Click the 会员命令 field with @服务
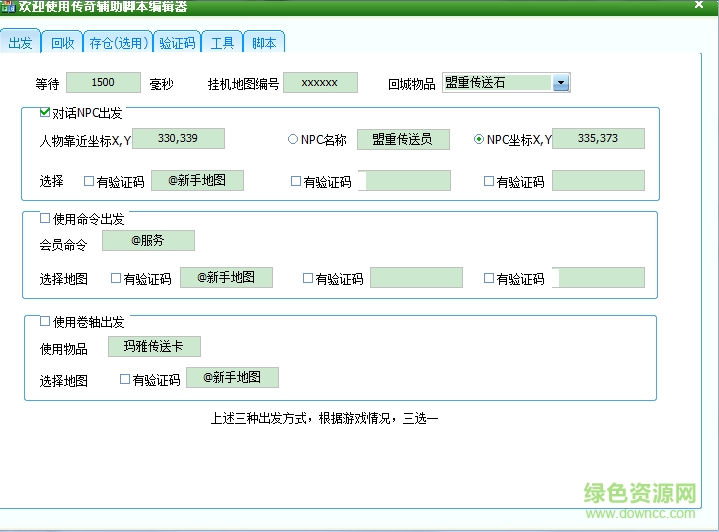 tap(148, 241)
